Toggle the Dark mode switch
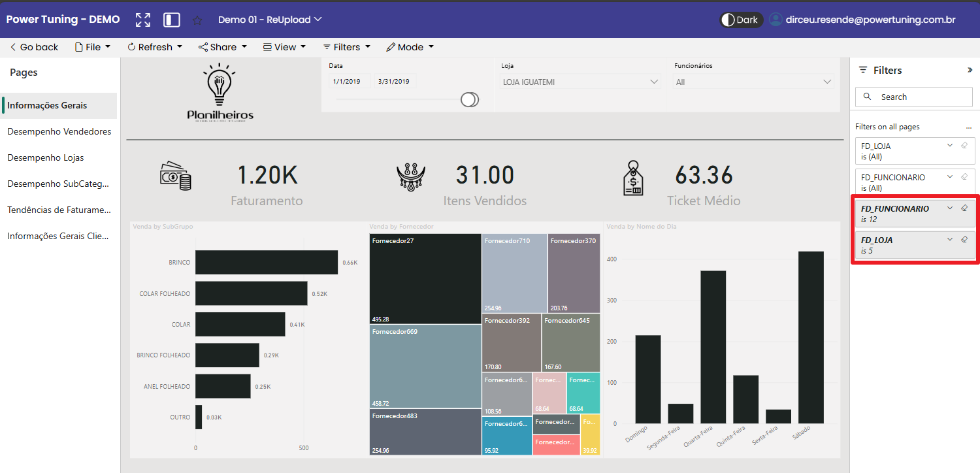This screenshot has height=473, width=980. tap(741, 20)
